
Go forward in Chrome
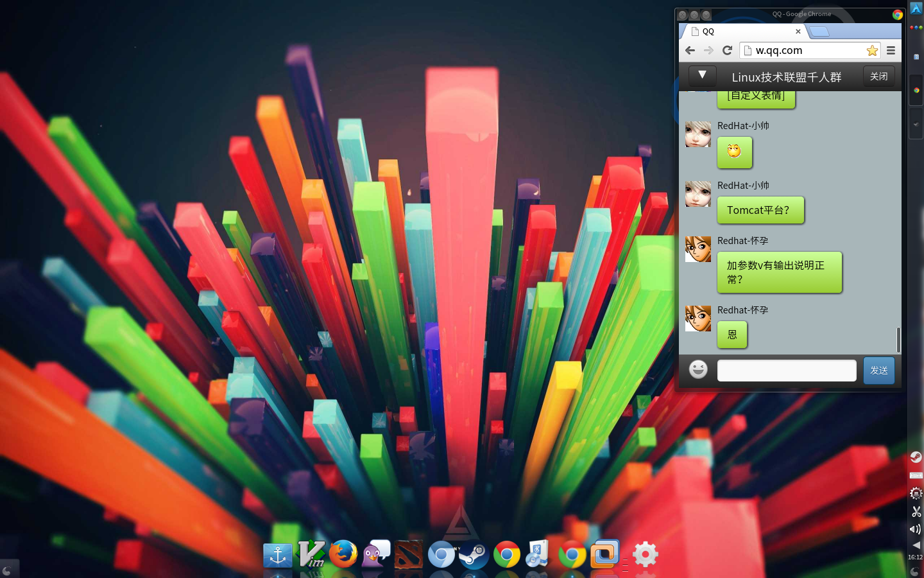point(708,50)
